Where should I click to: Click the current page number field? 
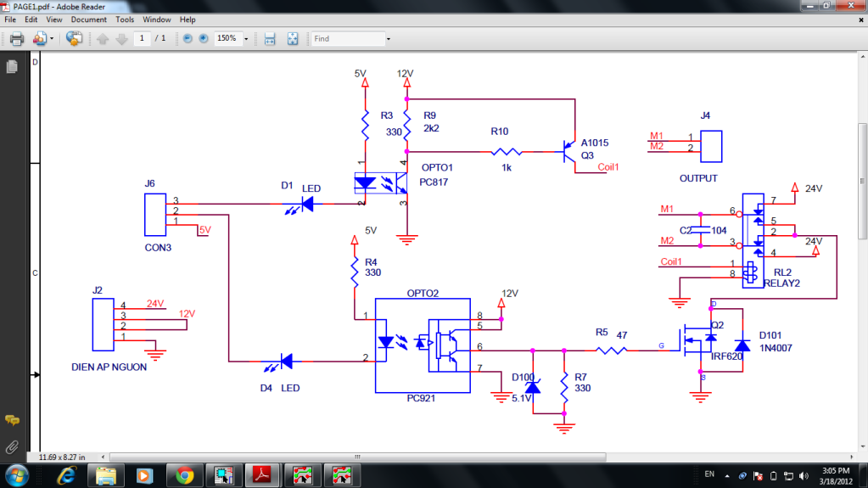tap(142, 38)
